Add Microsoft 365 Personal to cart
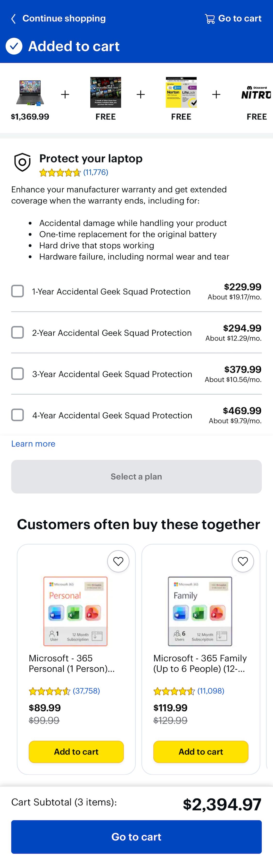The width and height of the screenshot is (273, 868). (x=76, y=752)
